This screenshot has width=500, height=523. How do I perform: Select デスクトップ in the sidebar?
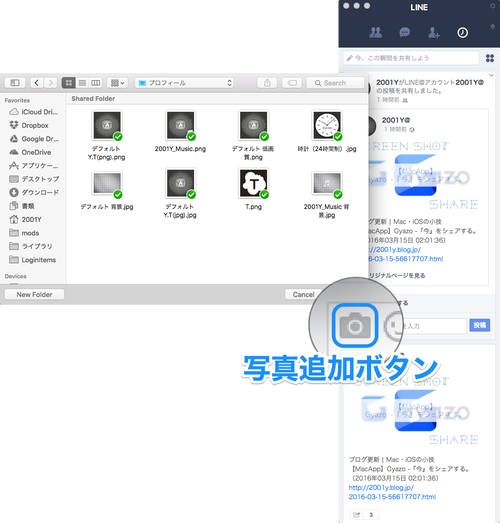34,179
